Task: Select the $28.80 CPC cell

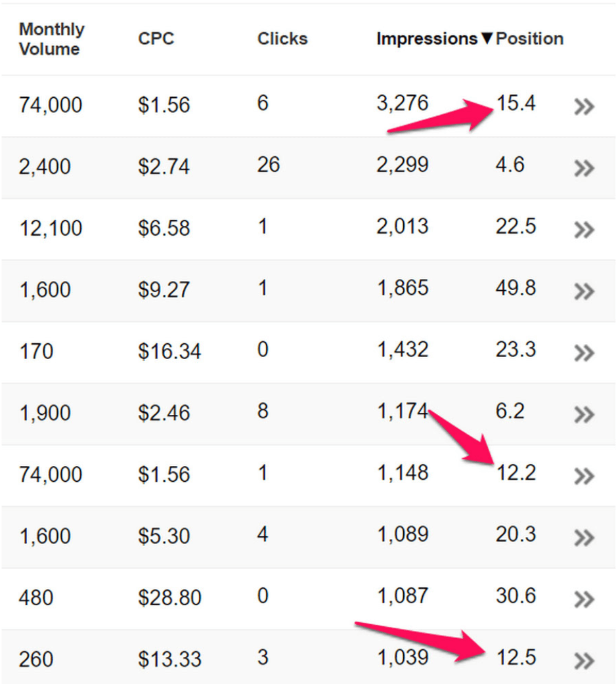Action: pyautogui.click(x=169, y=597)
